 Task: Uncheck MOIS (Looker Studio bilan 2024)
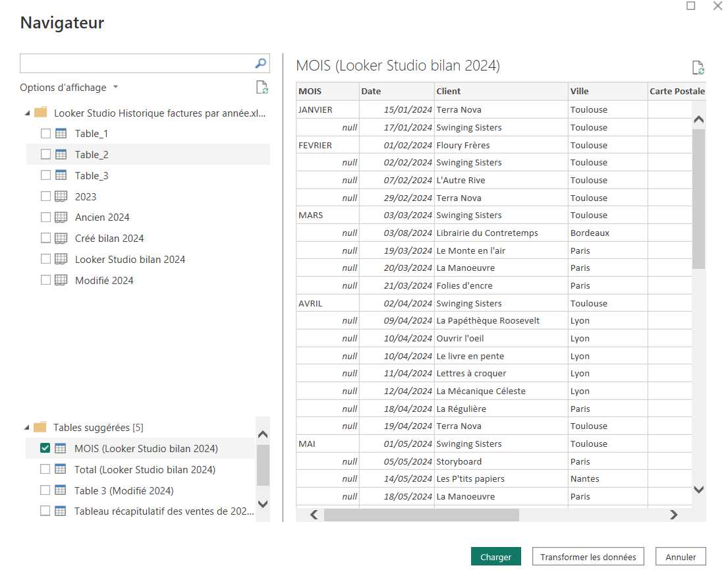(x=45, y=448)
